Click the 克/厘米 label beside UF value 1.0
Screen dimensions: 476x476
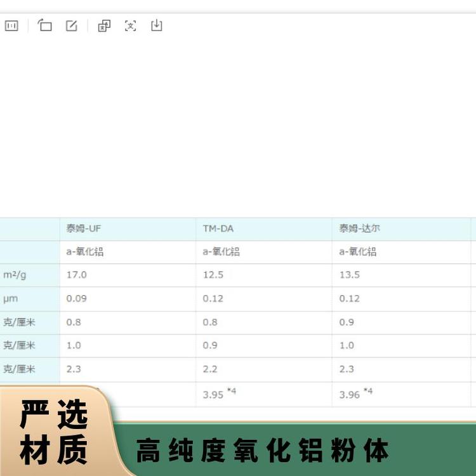coord(19,345)
